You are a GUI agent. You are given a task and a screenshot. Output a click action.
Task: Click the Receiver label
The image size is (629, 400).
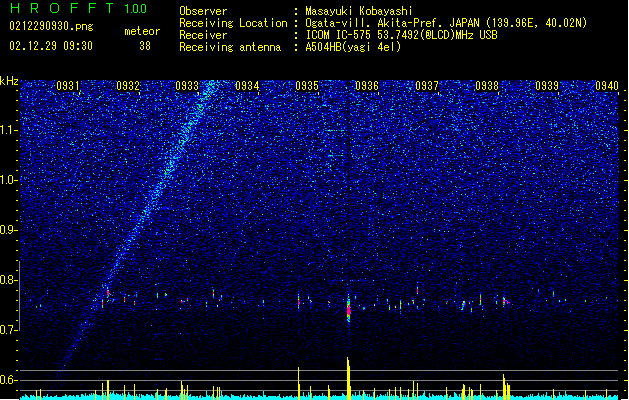[203, 35]
